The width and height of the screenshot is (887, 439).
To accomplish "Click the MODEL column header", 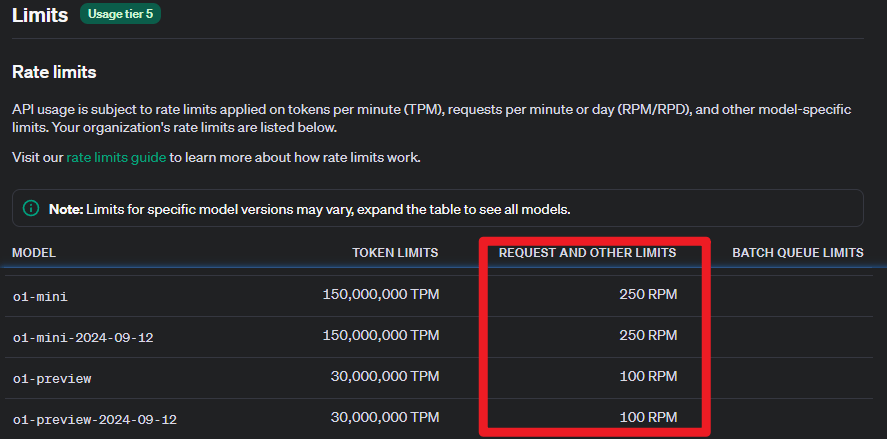I will coord(34,253).
